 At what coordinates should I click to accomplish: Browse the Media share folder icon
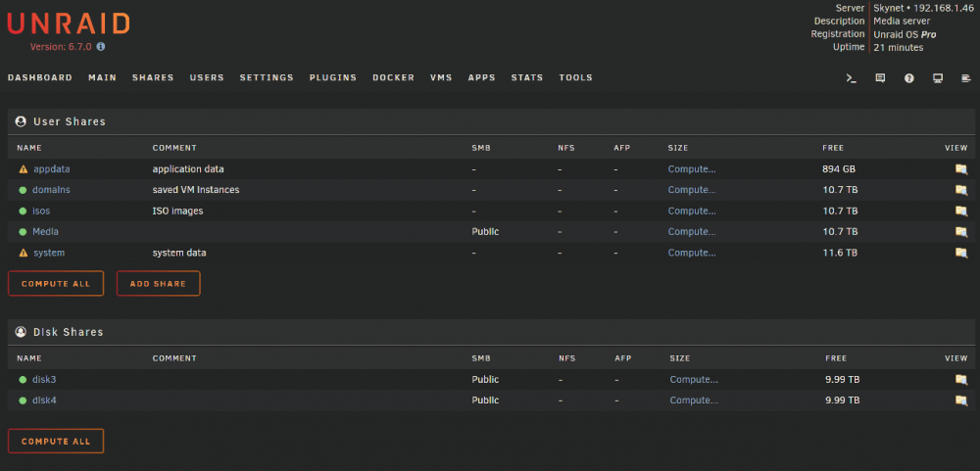pyautogui.click(x=961, y=232)
